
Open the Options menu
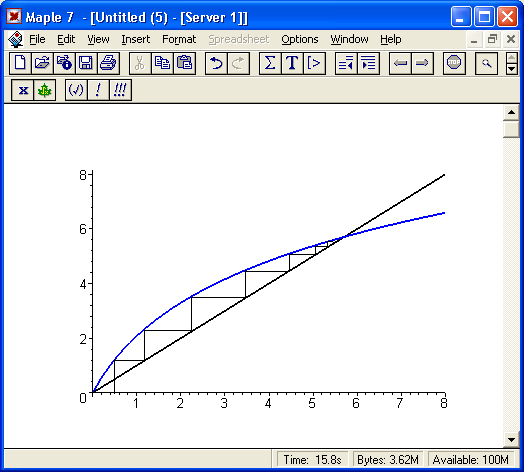pyautogui.click(x=300, y=39)
